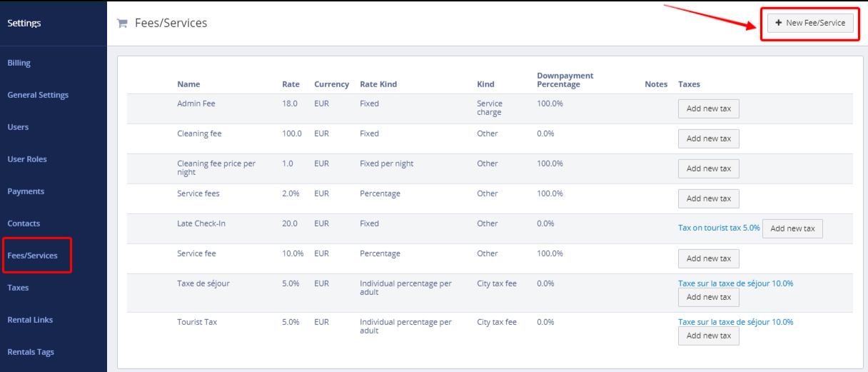Click the Settings header in sidebar
The height and width of the screenshot is (372, 868).
(x=24, y=23)
